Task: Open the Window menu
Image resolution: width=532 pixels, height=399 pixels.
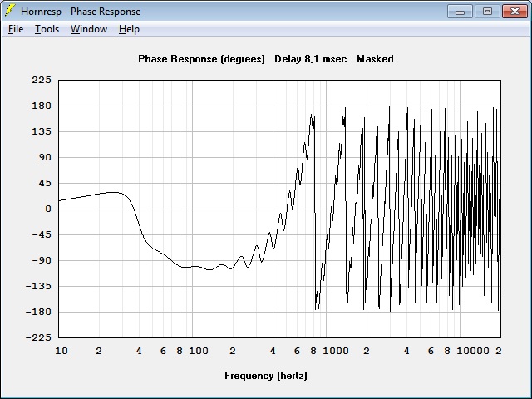Action: pos(89,29)
